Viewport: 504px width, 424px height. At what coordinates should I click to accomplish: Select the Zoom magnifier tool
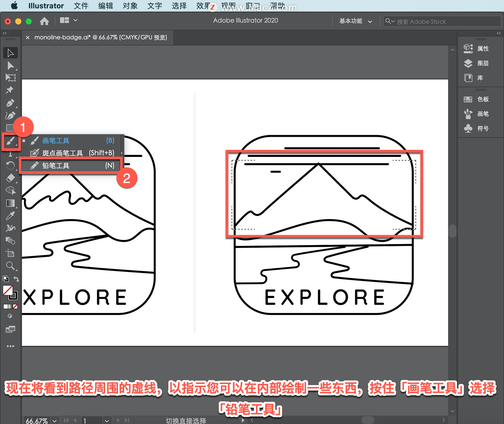pos(10,266)
